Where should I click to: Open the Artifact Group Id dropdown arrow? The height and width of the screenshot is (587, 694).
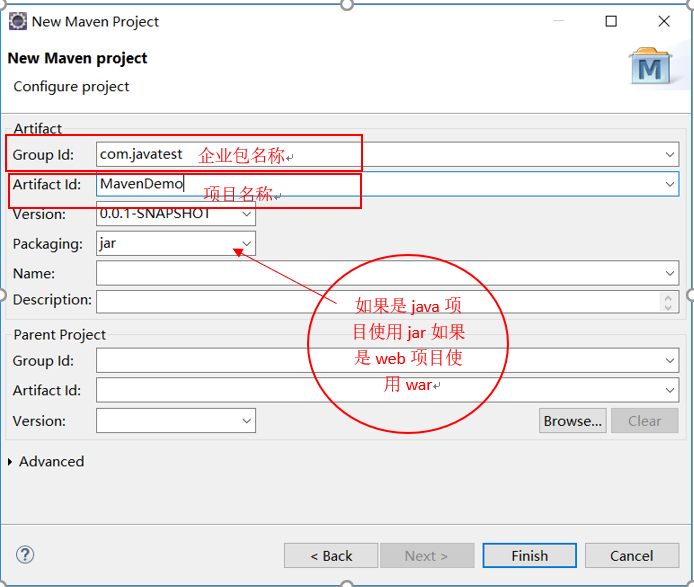coord(670,154)
